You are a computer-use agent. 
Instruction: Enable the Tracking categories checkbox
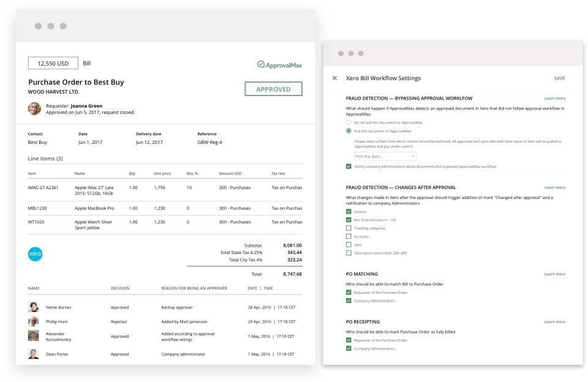(349, 228)
